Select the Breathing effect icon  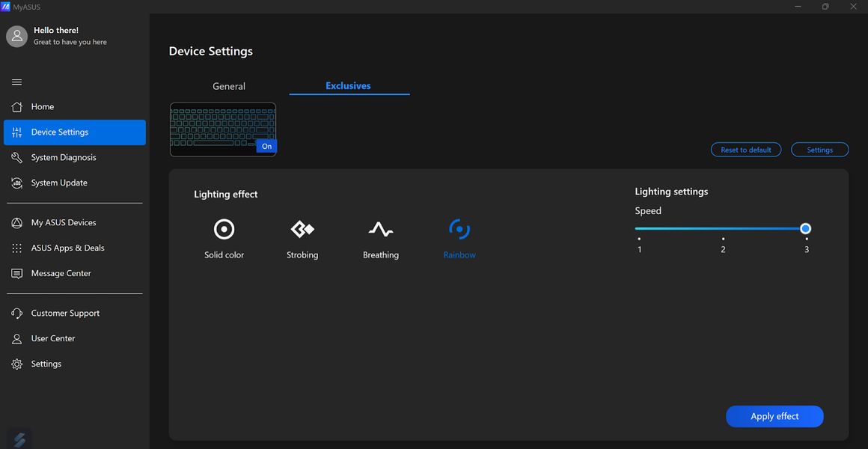[x=381, y=229]
